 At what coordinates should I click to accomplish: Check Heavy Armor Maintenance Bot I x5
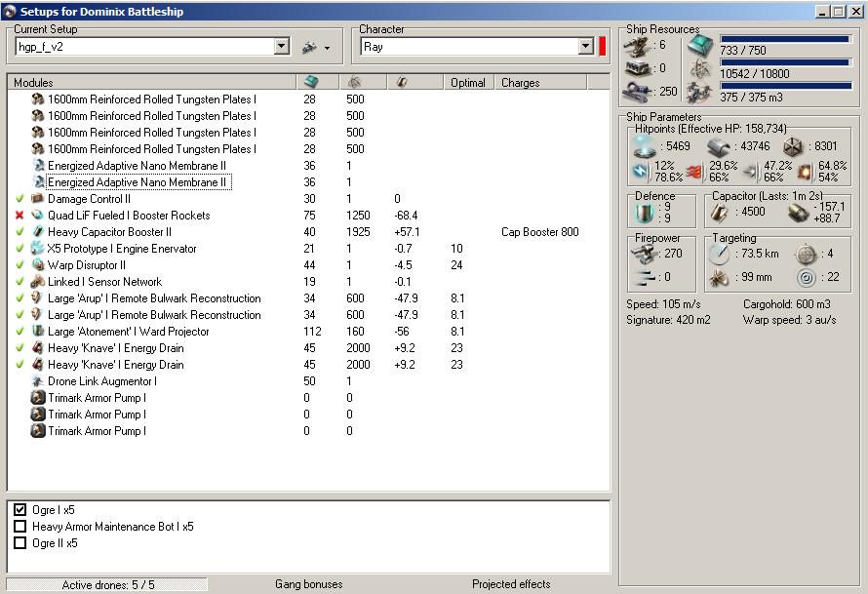point(20,526)
